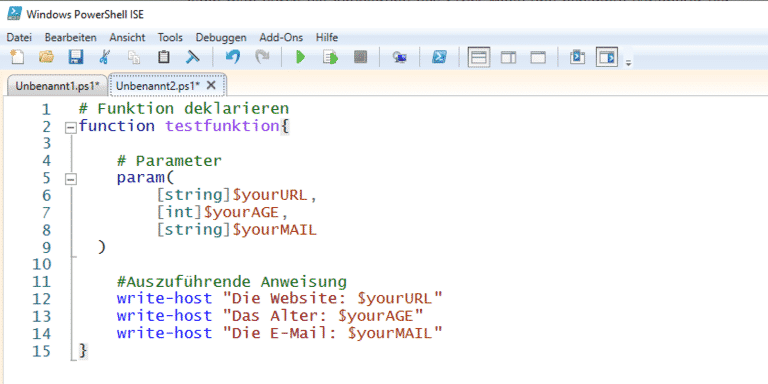This screenshot has width=768, height=384.
Task: Save script using the floppy disk icon
Action: (x=75, y=57)
